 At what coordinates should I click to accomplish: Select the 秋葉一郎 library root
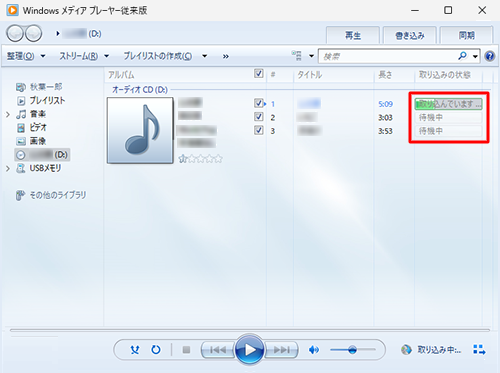pos(39,87)
